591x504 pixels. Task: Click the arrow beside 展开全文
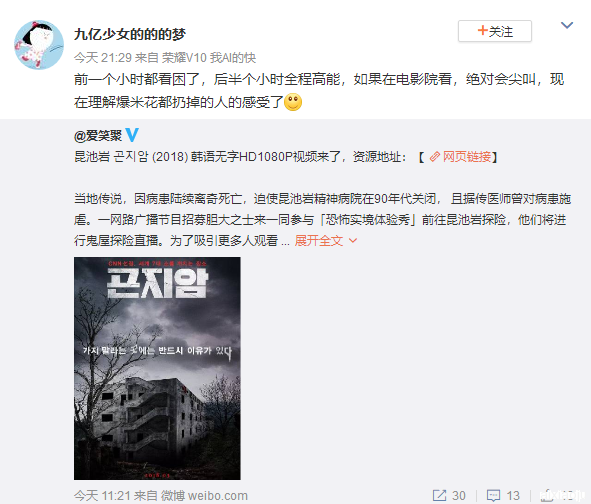(353, 241)
